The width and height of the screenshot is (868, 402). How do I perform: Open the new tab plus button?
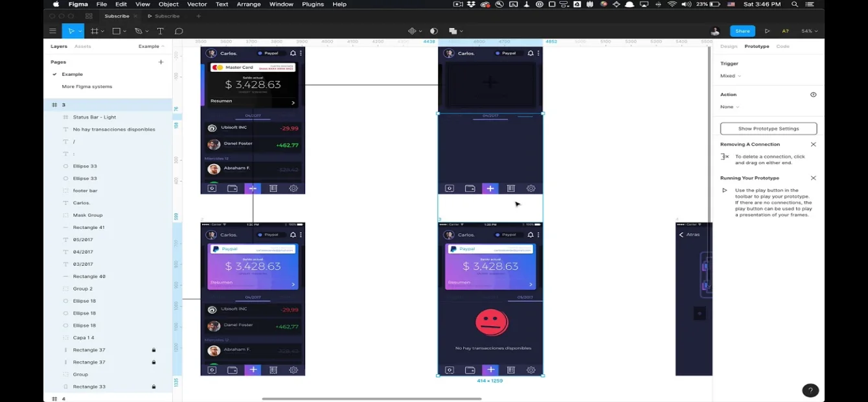click(x=198, y=16)
